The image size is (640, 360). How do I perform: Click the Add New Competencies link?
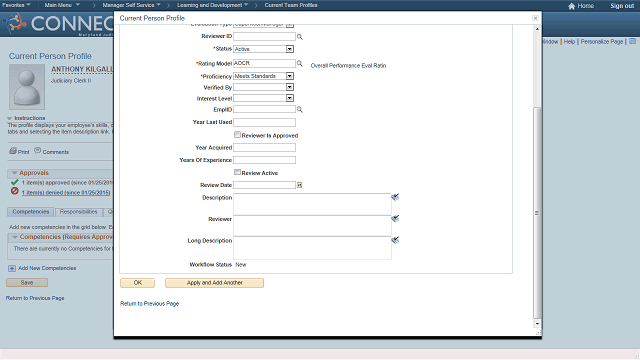[x=47, y=268]
